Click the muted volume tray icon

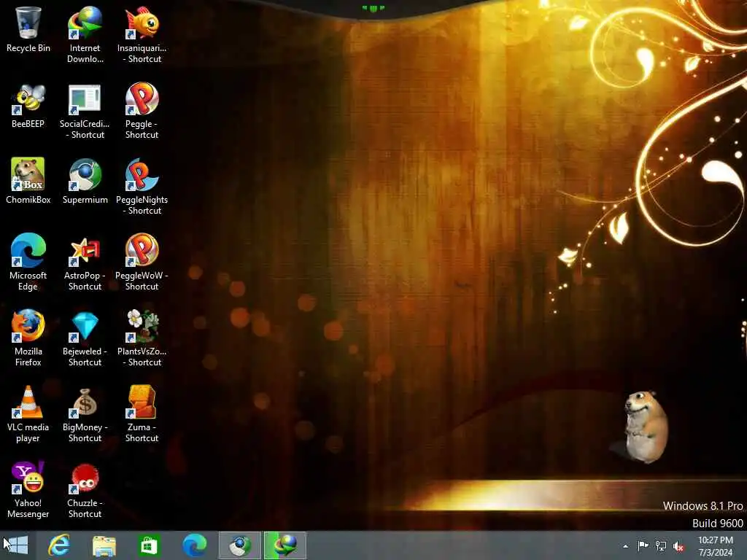click(678, 546)
